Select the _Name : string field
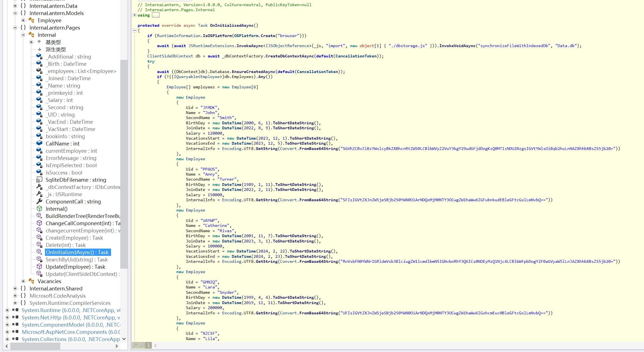 63,86
